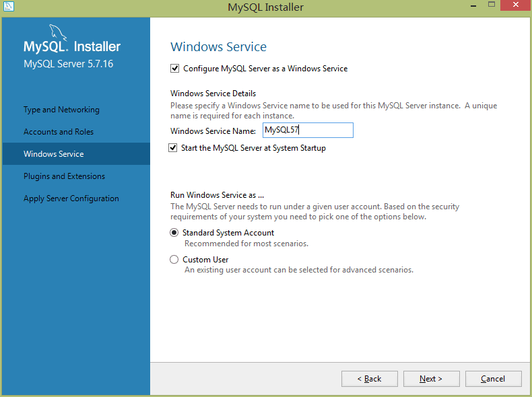
Task: Switch to the Plugins and Extensions step
Action: click(x=65, y=176)
